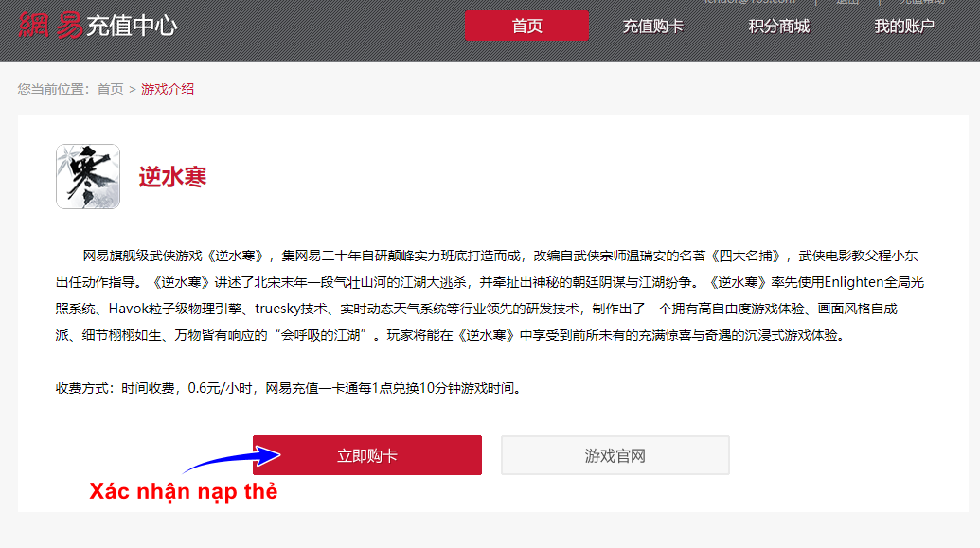Click the 退出 logout link at top
Image resolution: width=980 pixels, height=548 pixels.
pos(846,2)
